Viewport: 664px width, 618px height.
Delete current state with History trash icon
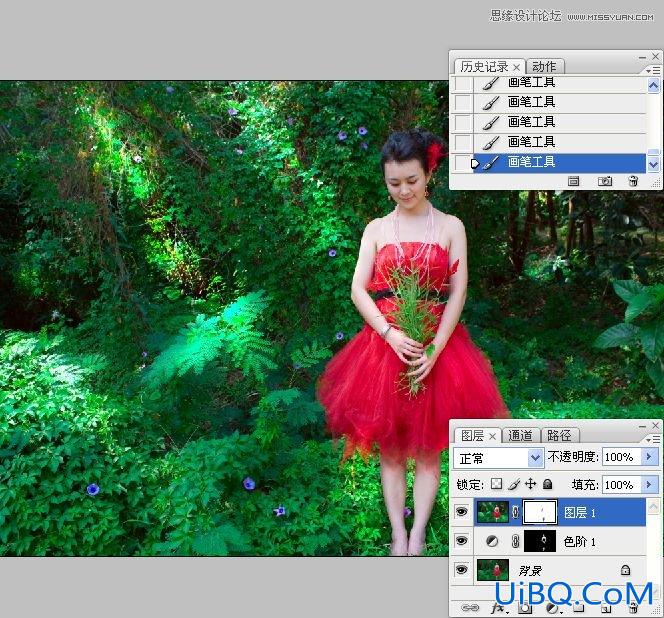coord(633,181)
